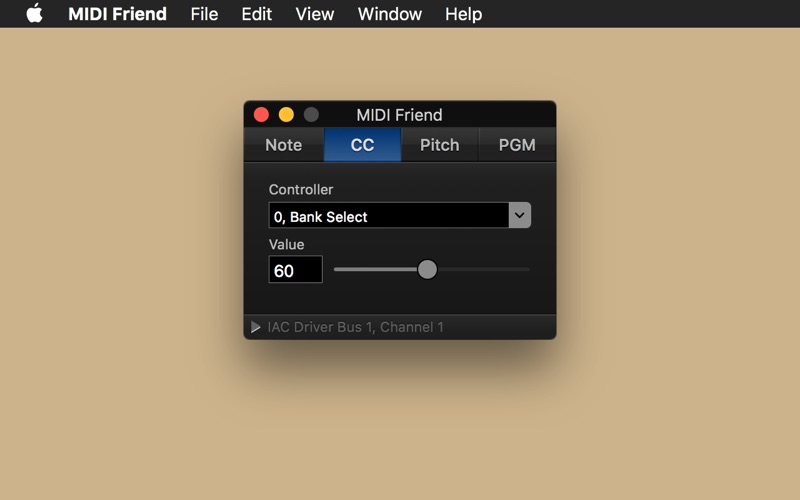Expand the IAC Driver Bus disclosure triangle

pos(256,327)
